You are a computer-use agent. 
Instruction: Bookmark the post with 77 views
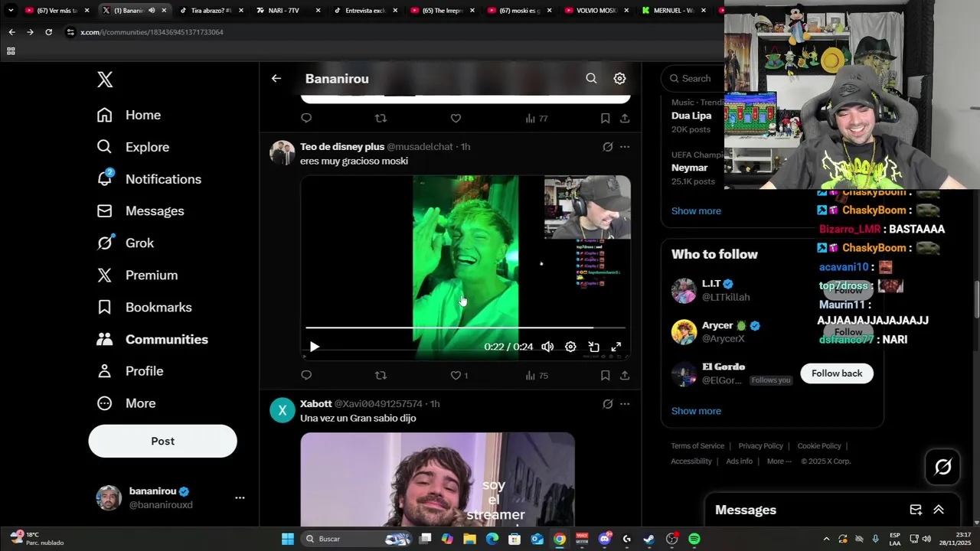[x=605, y=118]
